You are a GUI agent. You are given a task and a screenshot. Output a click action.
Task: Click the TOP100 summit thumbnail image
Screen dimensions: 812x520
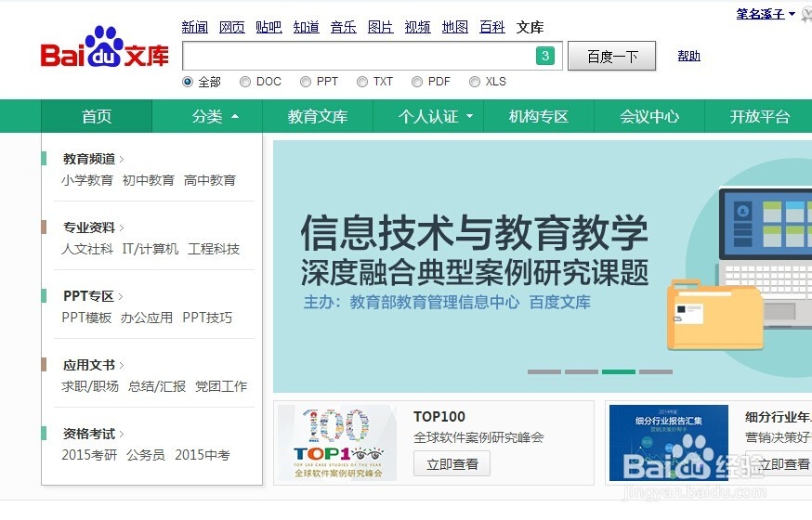point(337,443)
